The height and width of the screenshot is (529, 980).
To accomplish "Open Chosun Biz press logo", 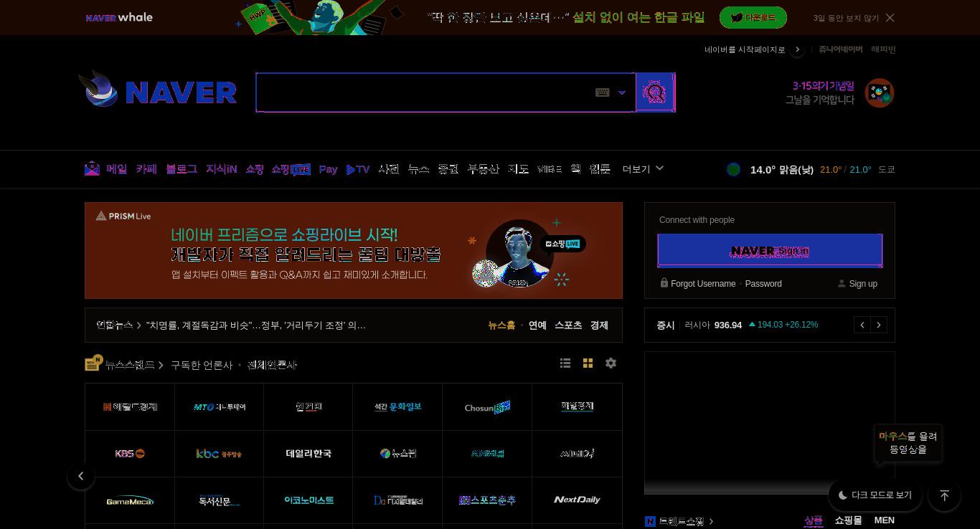I will pyautogui.click(x=487, y=407).
